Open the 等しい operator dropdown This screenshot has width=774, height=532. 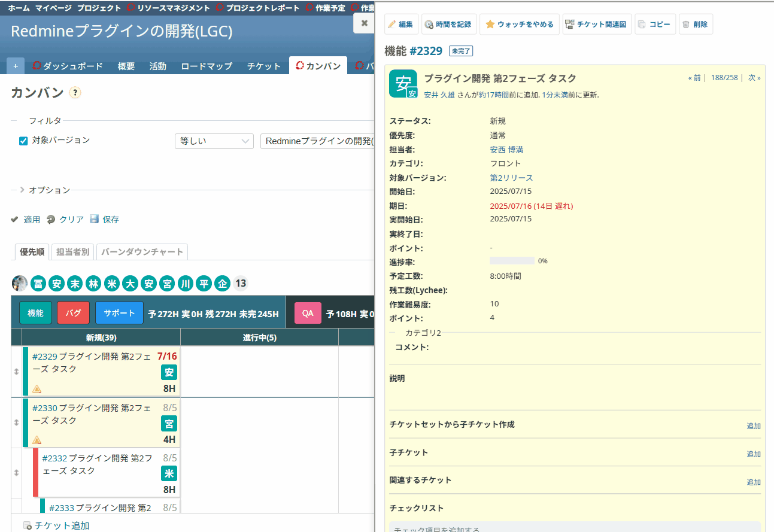point(214,141)
